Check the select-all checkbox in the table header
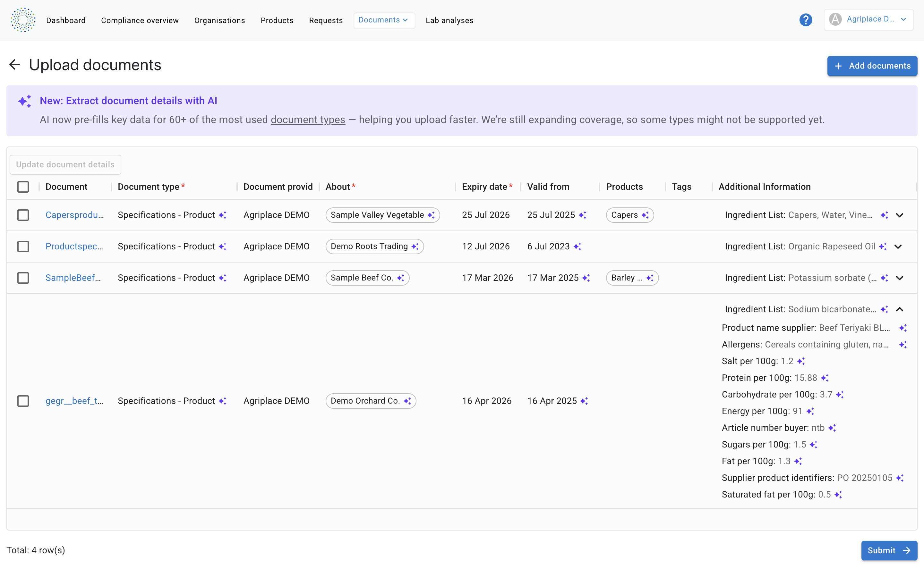Viewport: 924px width, 577px height. point(23,187)
